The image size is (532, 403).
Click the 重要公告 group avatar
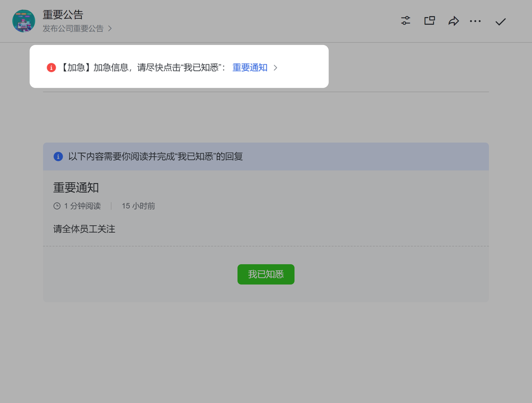point(24,21)
